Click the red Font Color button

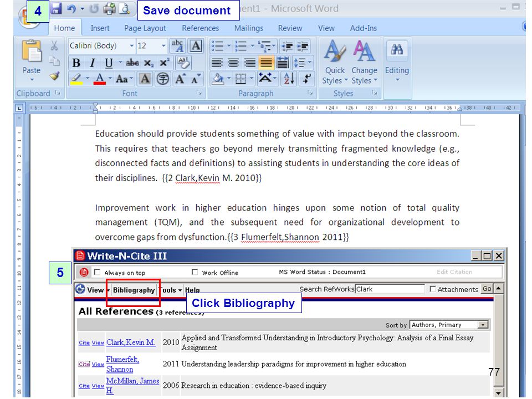99,79
